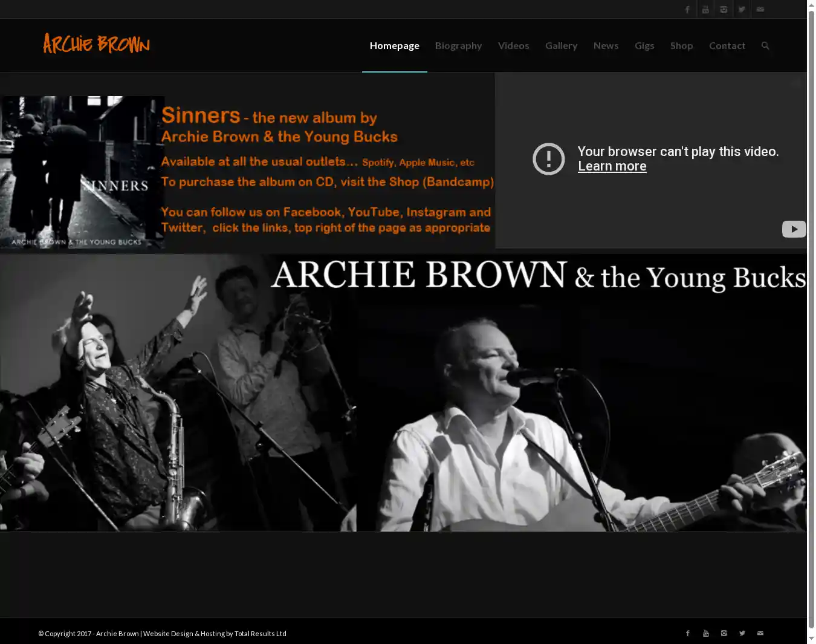Open the footer YouTube icon

pos(705,633)
